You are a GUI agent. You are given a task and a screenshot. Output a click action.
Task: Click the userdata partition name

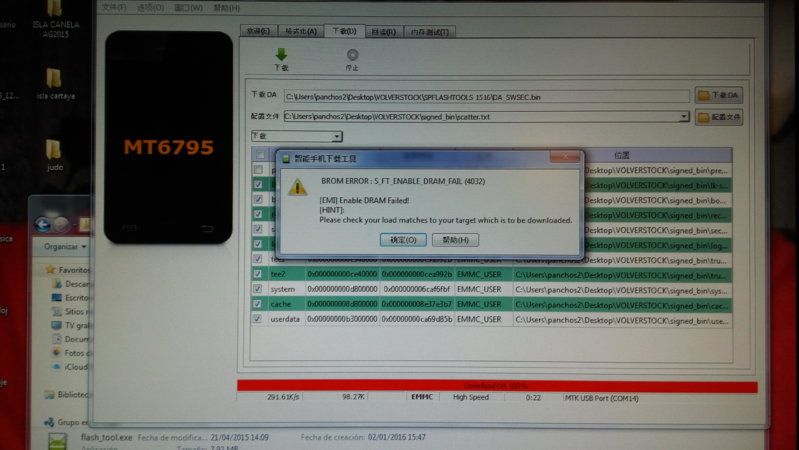tap(285, 319)
